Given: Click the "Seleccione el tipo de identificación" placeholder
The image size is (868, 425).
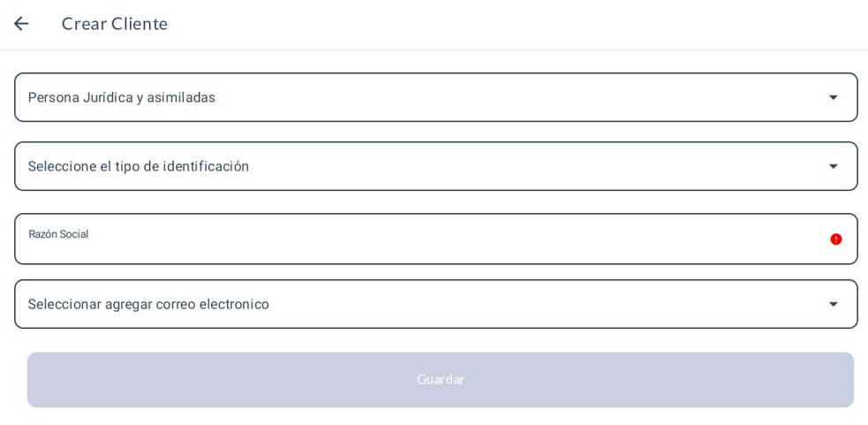Looking at the screenshot, I should point(139,166).
